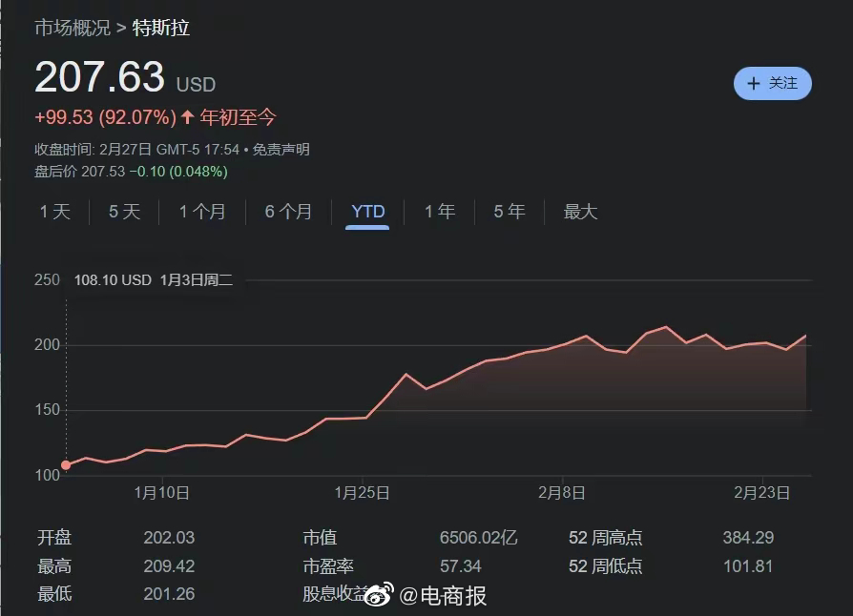Switch to the 6 个月 range tab

click(288, 212)
